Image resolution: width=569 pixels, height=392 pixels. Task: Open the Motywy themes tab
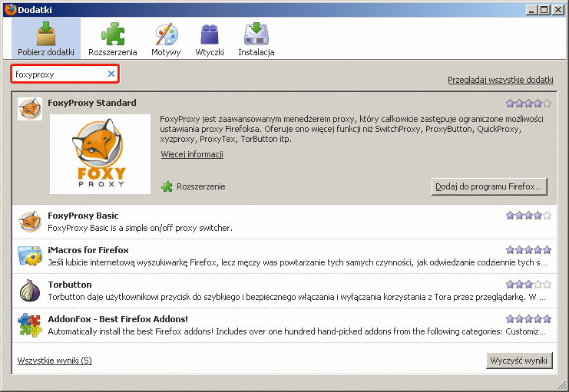[x=166, y=39]
